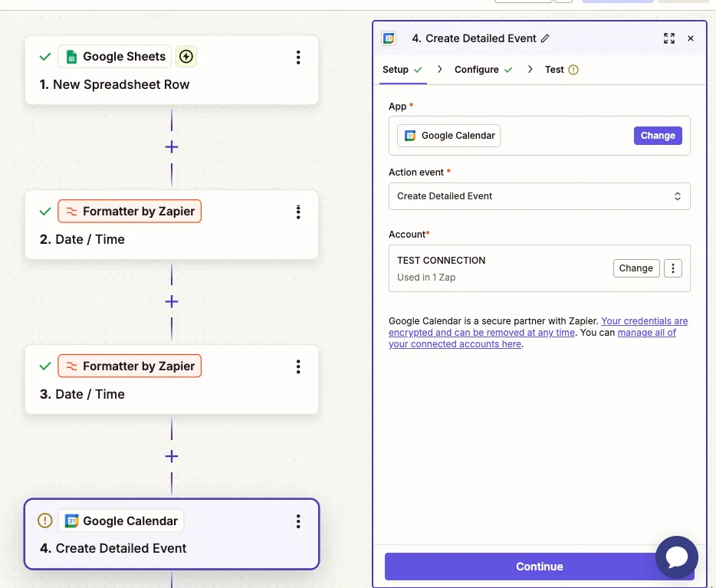This screenshot has width=716, height=588.
Task: Open the Action event dropdown
Action: pos(539,196)
